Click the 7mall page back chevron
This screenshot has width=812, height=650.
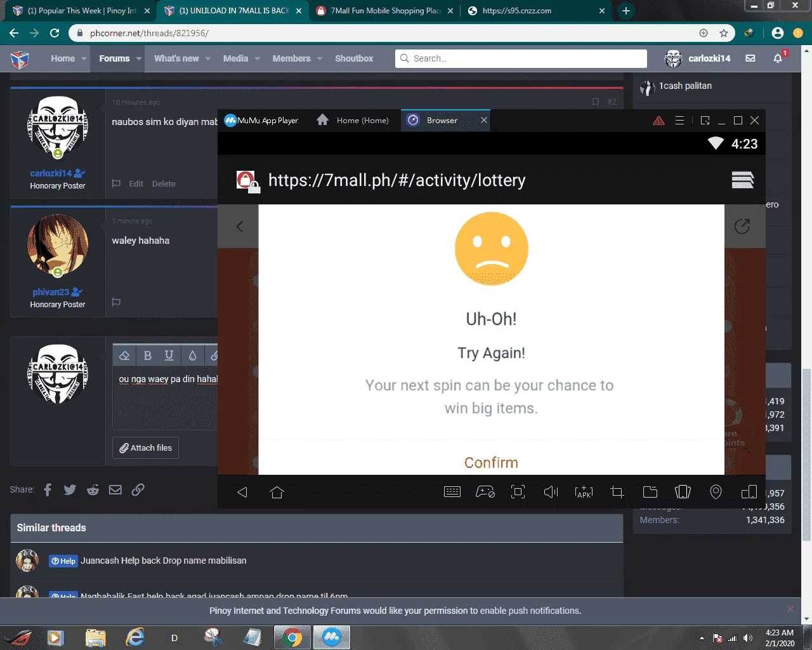coord(240,227)
